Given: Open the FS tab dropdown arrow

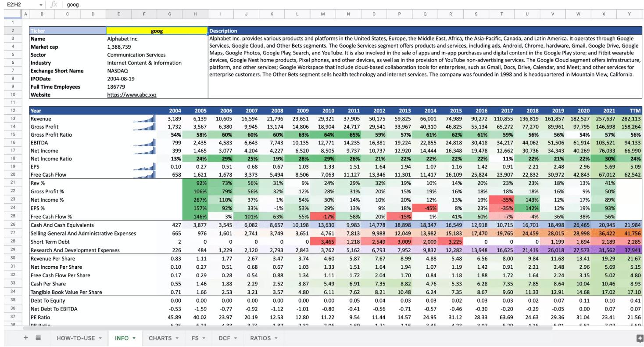Looking at the screenshot, I should (204, 338).
